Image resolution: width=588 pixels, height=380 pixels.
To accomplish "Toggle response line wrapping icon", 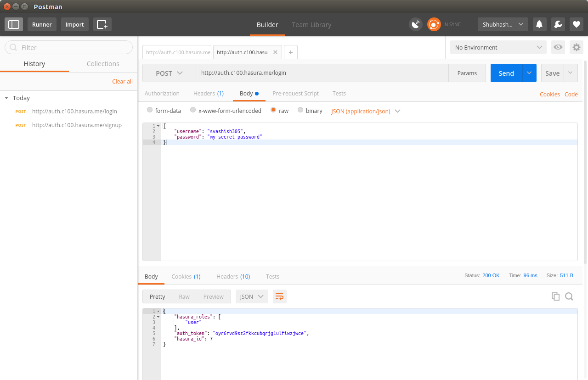I will (279, 296).
